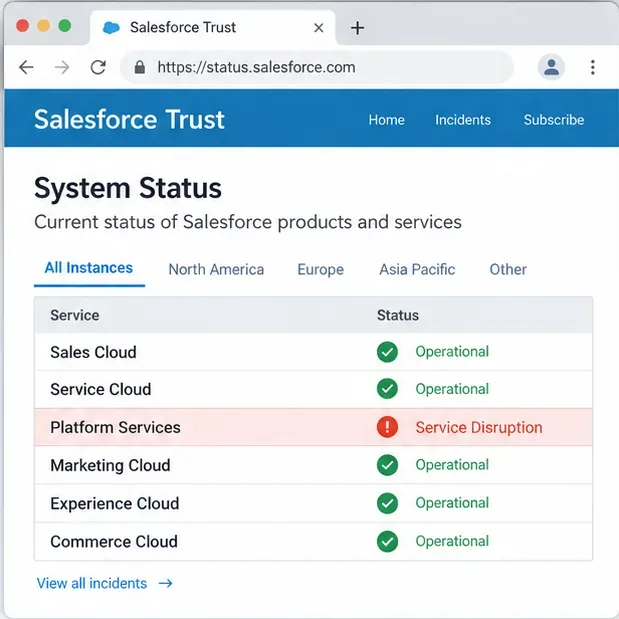Click the Salesforce Trust header logo text
Screen dimensions: 619x619
129,119
